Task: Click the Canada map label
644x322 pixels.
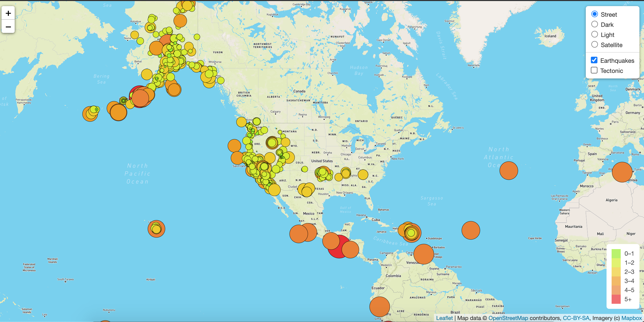Action: click(299, 91)
